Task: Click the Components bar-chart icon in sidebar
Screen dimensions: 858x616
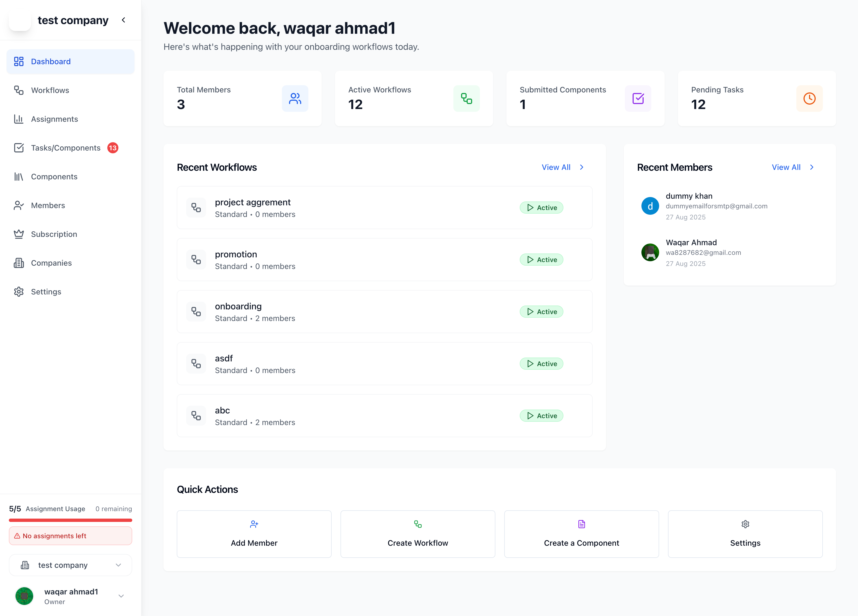Action: (x=19, y=176)
